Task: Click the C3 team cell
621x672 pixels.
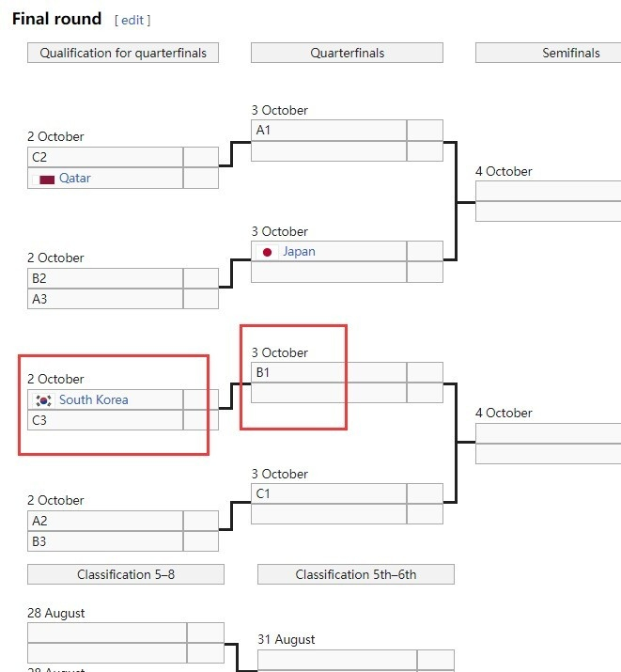Action: [x=105, y=420]
